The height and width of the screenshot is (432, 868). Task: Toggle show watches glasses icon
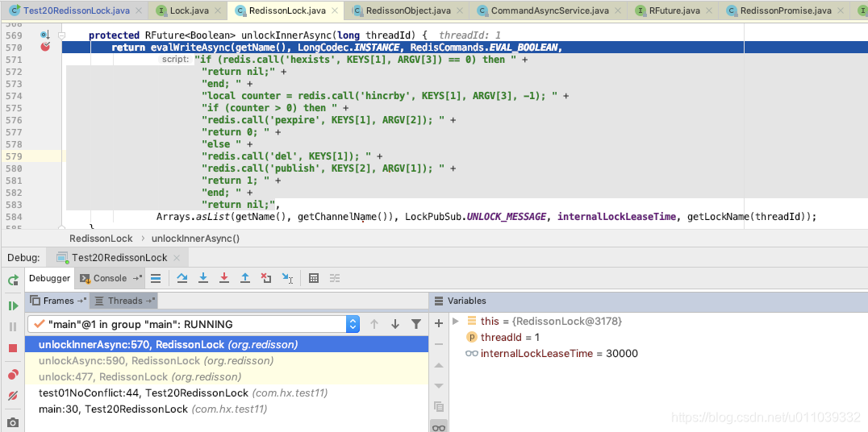(439, 427)
